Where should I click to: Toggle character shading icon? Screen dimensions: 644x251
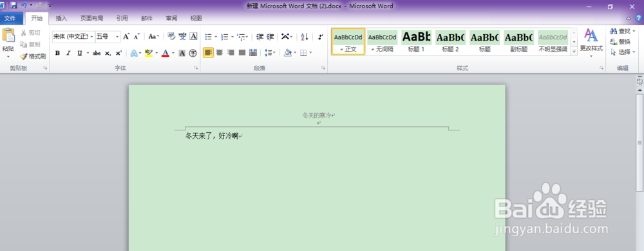[x=182, y=53]
